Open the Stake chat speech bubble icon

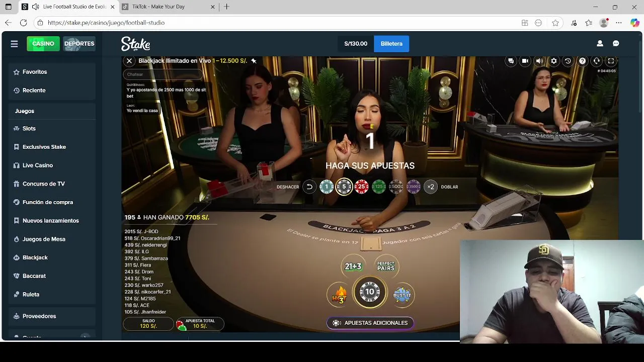pos(616,44)
